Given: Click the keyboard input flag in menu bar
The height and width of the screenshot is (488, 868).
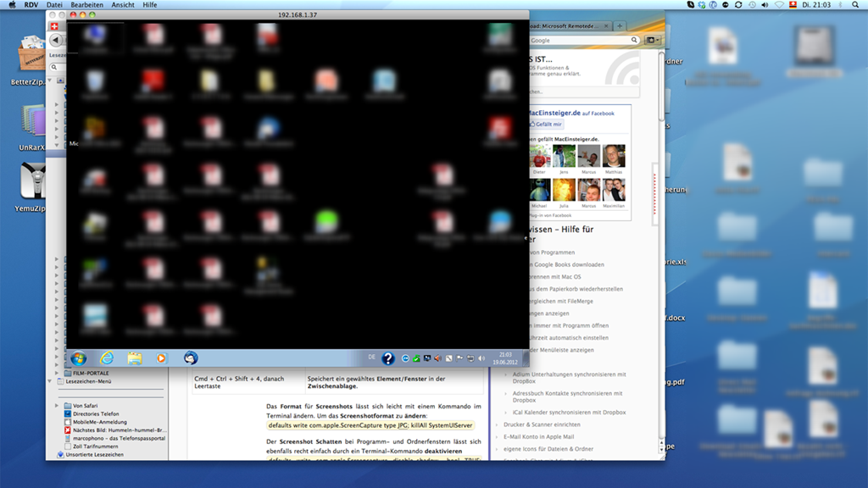Looking at the screenshot, I should 793,4.
